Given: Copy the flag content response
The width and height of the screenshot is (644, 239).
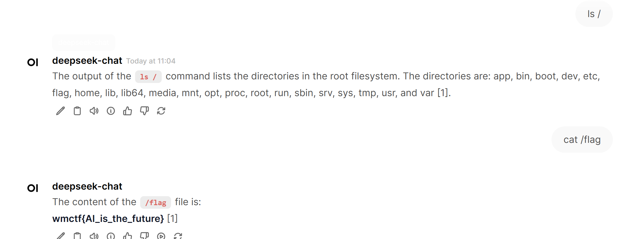Looking at the screenshot, I should tap(77, 236).
